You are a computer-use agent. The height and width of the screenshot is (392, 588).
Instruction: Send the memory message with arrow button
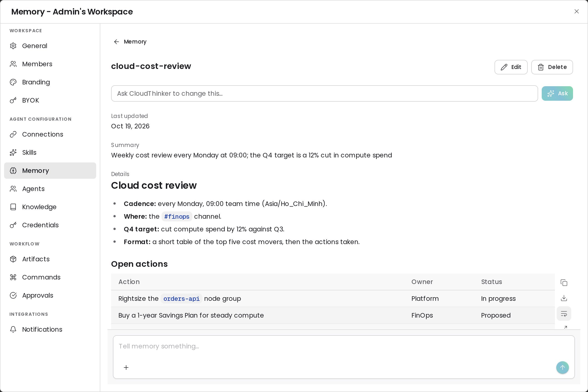563,367
